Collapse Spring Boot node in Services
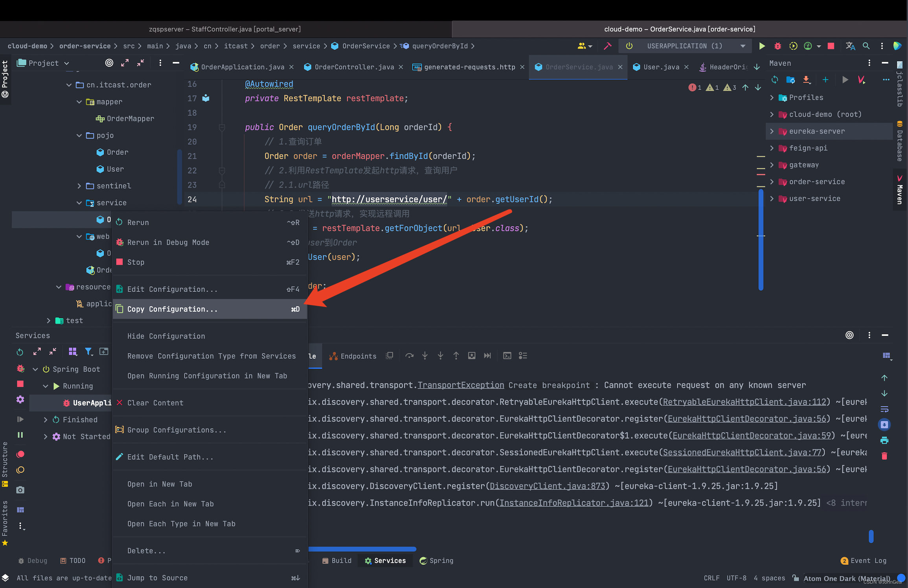 coord(35,369)
